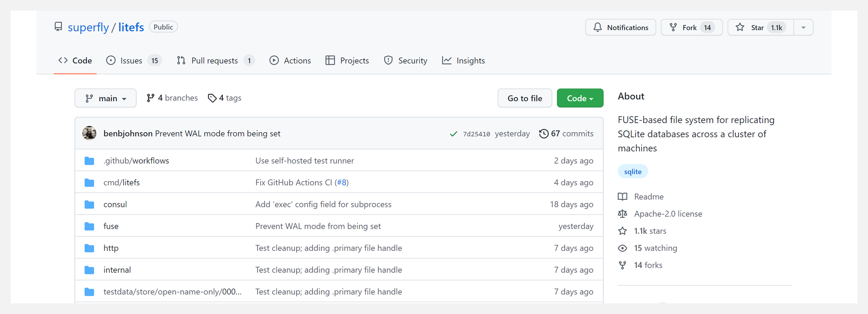Fork the repository
868x314 pixels.
tap(691, 27)
